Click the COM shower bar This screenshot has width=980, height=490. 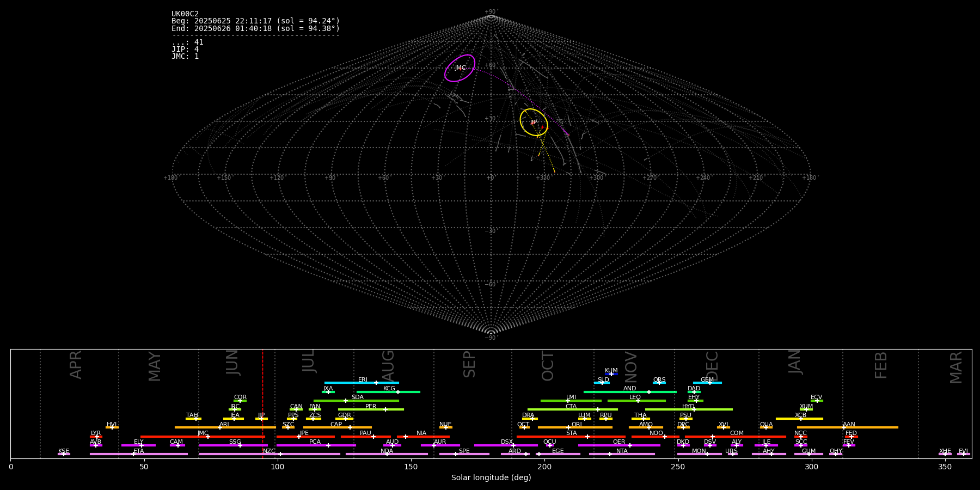click(x=736, y=436)
